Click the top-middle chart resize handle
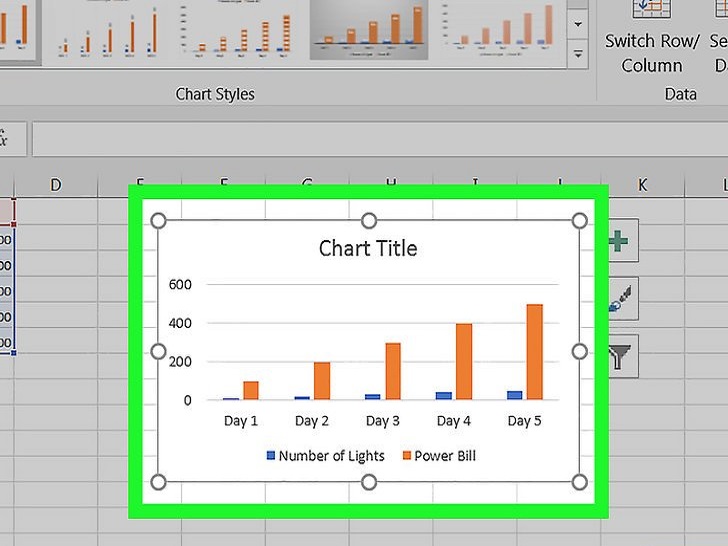The height and width of the screenshot is (546, 728). [x=369, y=221]
